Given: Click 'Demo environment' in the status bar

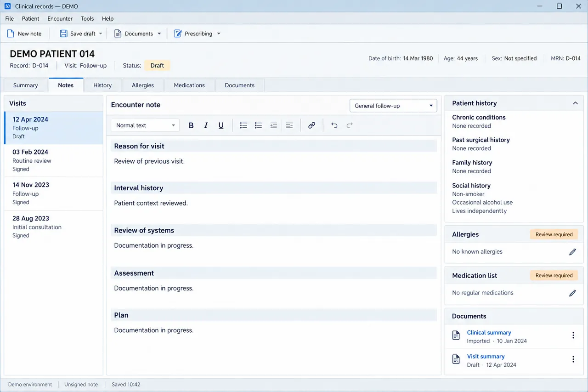Looking at the screenshot, I should click(30, 385).
